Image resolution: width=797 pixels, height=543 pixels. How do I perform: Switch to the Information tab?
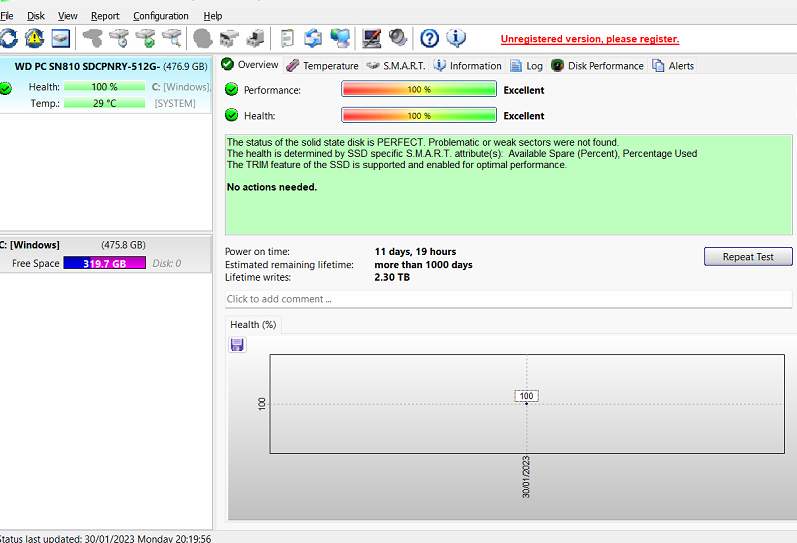468,66
